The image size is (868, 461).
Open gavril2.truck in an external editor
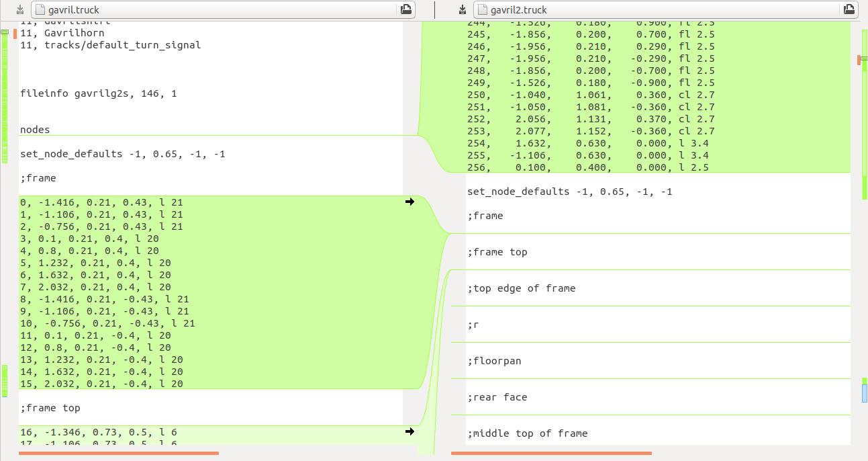(x=849, y=9)
